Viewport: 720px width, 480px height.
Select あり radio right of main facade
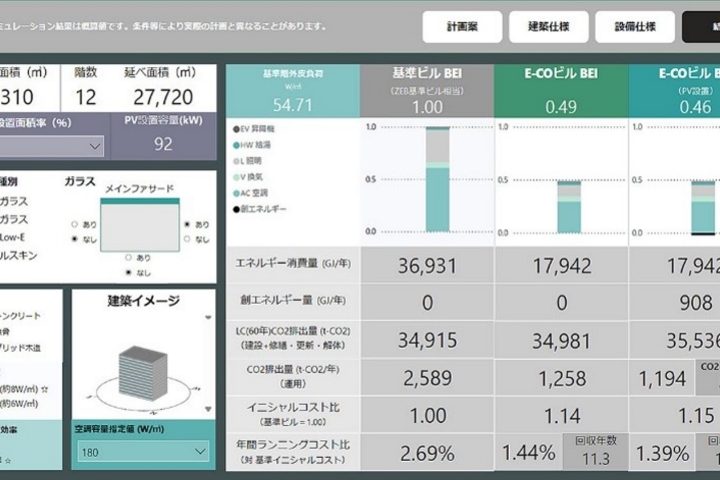point(187,224)
